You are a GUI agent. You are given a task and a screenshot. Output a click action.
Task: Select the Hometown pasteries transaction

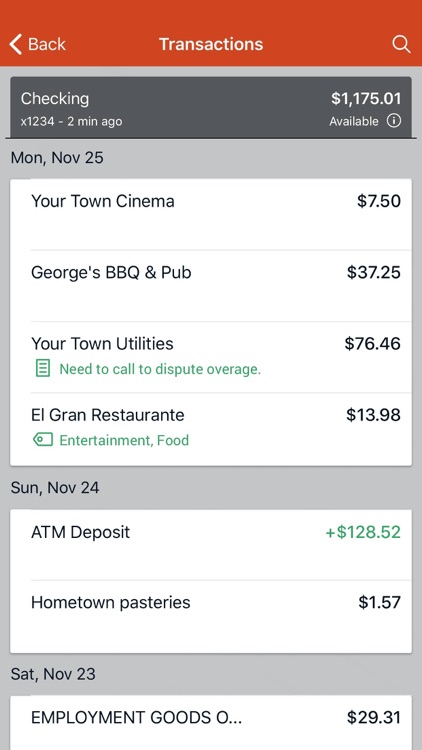[211, 617]
